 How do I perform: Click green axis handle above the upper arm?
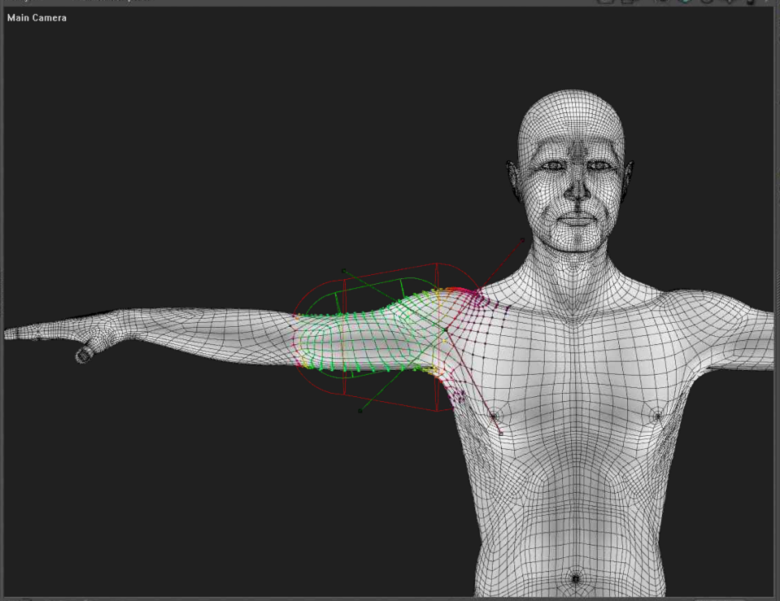pyautogui.click(x=344, y=270)
